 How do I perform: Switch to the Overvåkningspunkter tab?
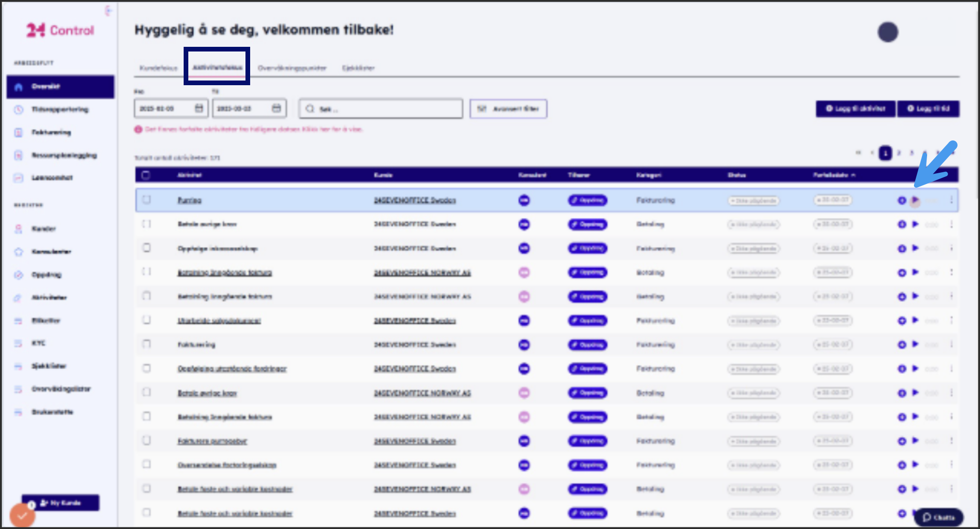[x=292, y=68]
